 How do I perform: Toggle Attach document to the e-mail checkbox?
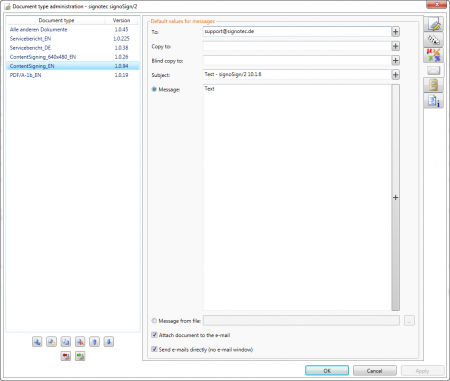click(154, 335)
